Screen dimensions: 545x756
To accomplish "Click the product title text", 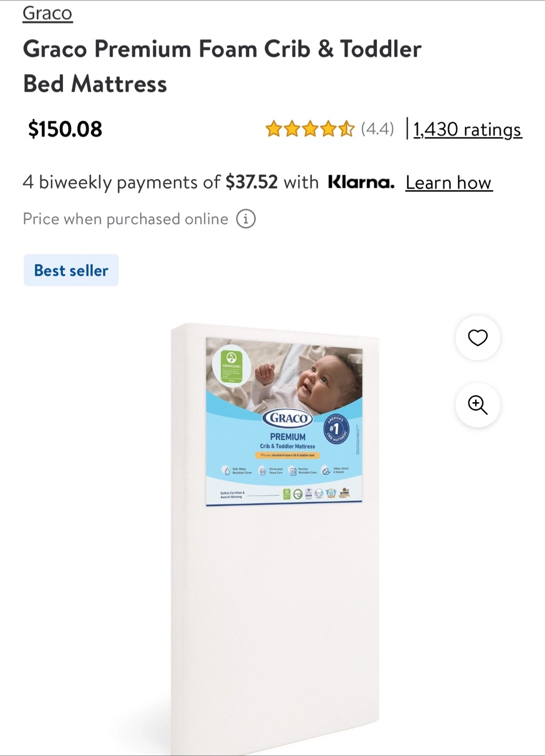I will [x=222, y=67].
